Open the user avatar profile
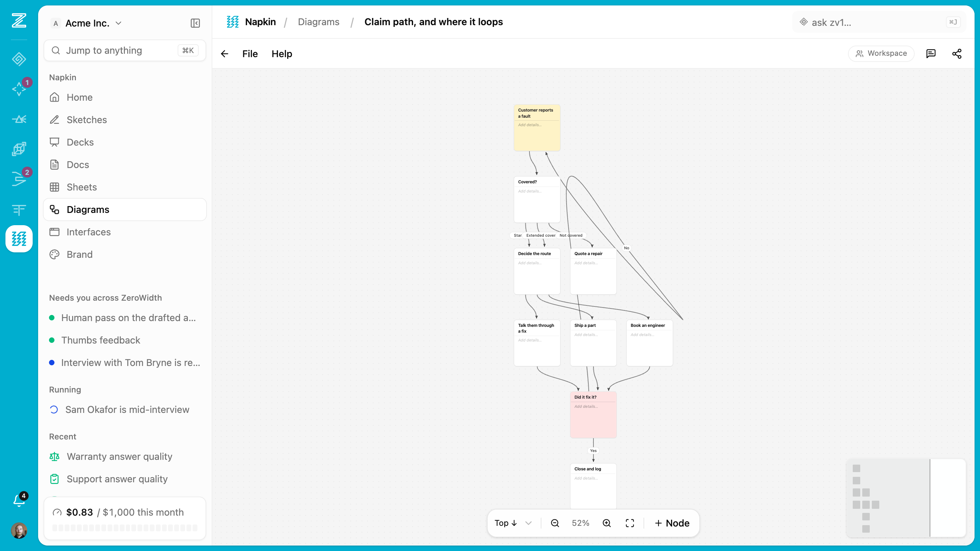The image size is (980, 551). tap(19, 531)
